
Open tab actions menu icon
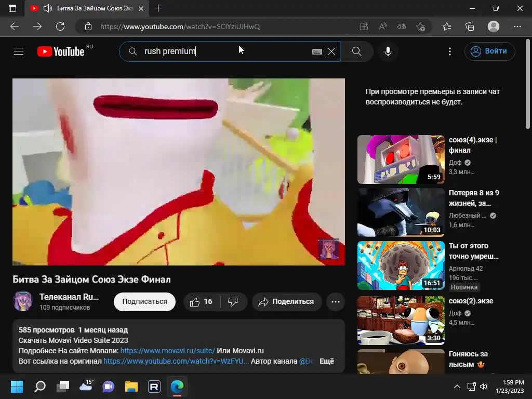(x=12, y=8)
